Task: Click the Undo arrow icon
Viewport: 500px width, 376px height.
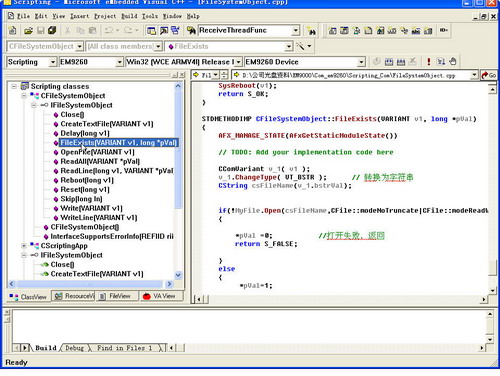Action: [109, 31]
